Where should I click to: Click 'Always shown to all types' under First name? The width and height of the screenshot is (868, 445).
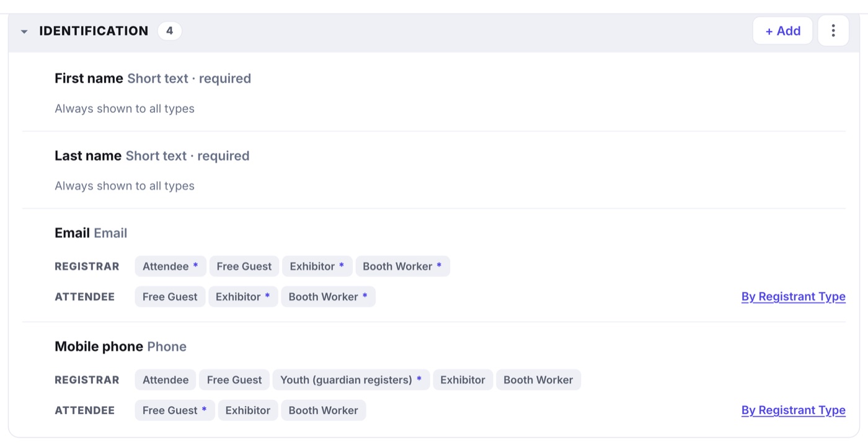click(x=125, y=108)
